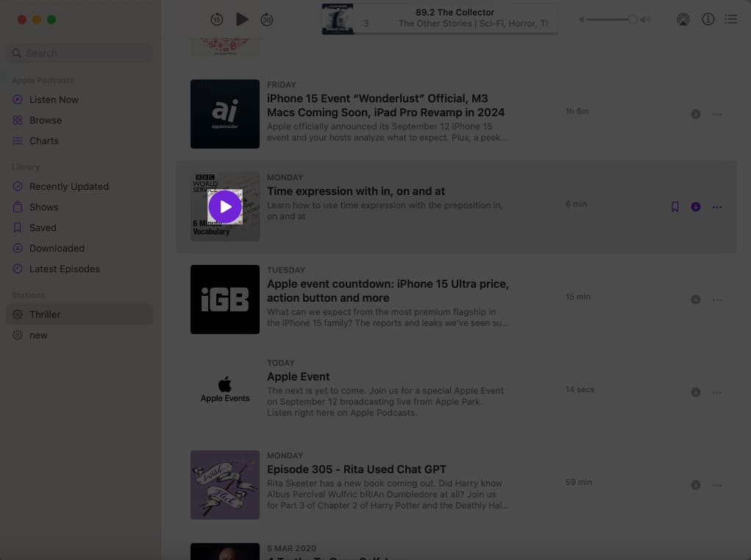The image size is (751, 560).
Task: Click the Shows stack icon in sidebar
Action: click(18, 207)
